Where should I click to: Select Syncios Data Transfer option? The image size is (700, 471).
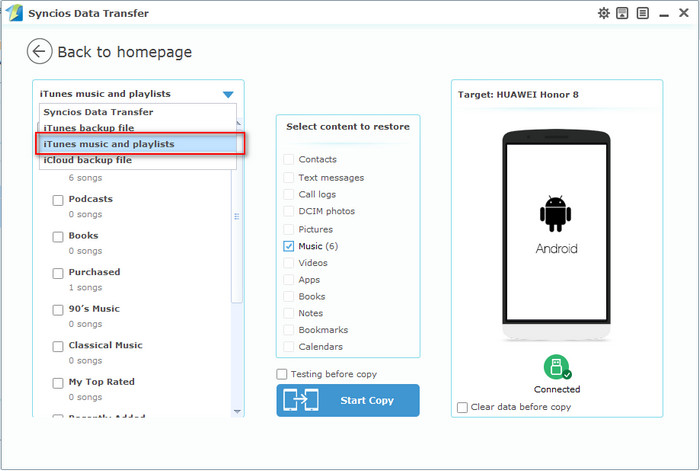tap(138, 112)
